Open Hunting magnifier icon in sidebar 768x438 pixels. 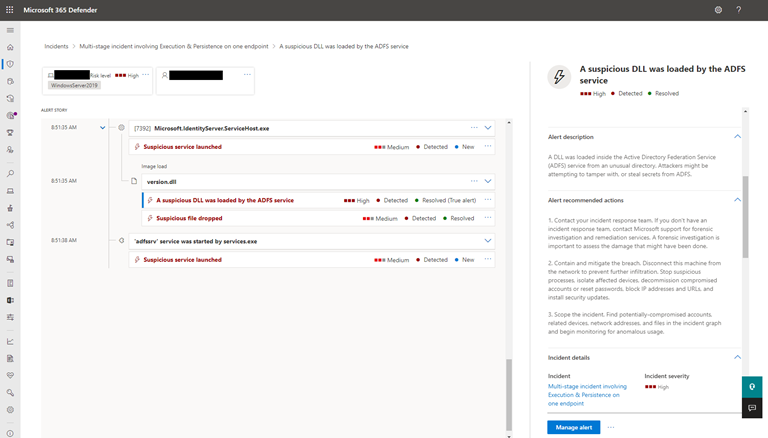[x=10, y=174]
